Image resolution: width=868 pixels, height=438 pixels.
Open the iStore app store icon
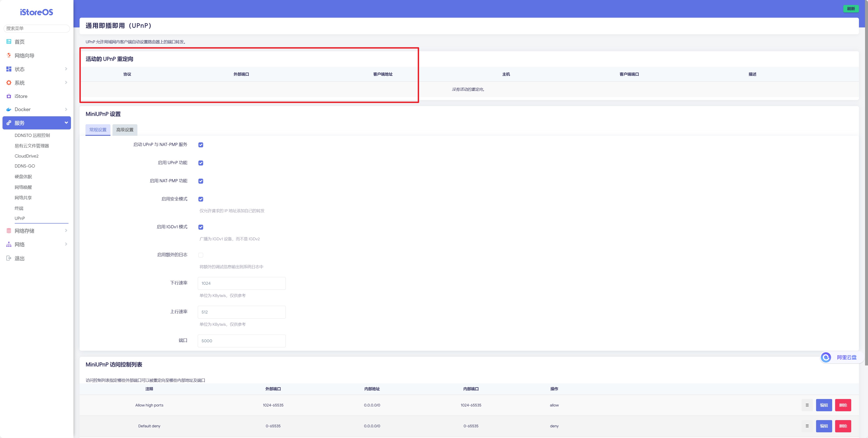(x=9, y=96)
